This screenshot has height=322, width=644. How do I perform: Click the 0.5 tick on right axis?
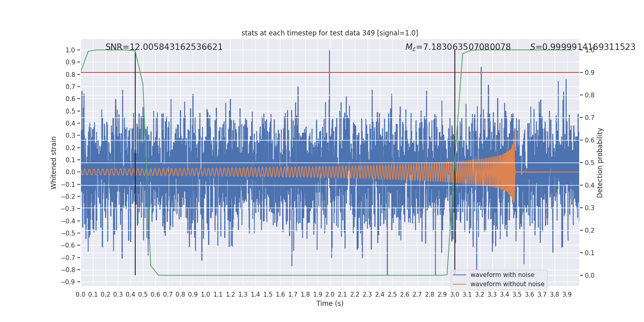(590, 163)
